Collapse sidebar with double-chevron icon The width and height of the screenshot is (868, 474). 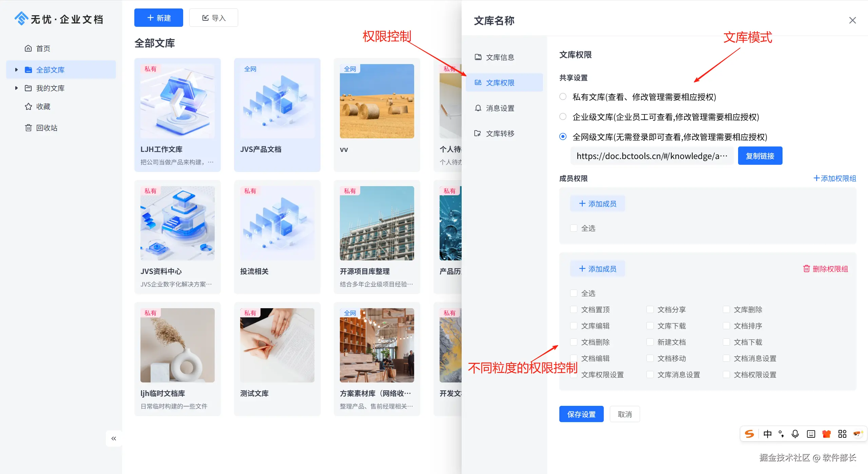click(x=114, y=438)
